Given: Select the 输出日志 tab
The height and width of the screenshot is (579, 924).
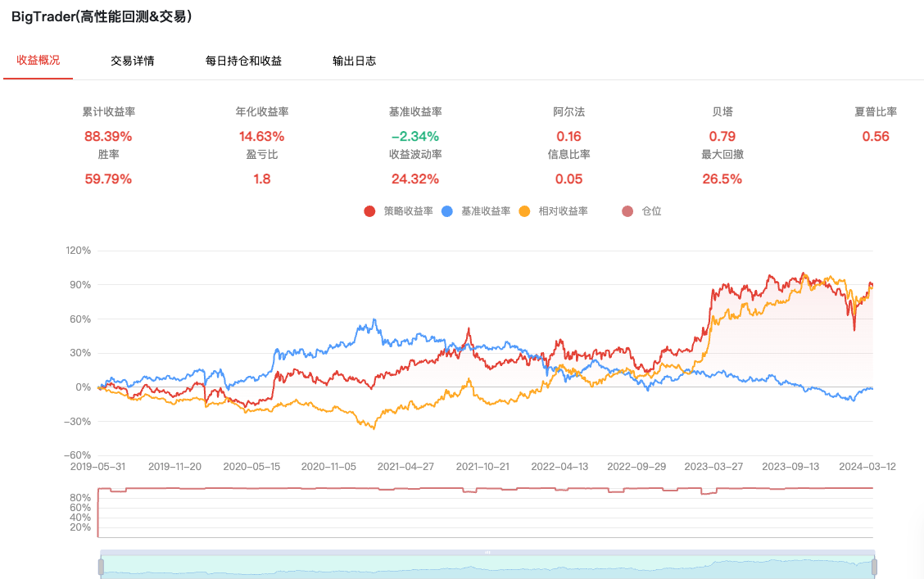Looking at the screenshot, I should click(354, 61).
